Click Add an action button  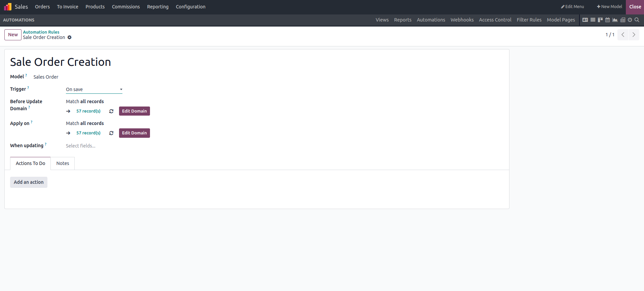pos(29,182)
